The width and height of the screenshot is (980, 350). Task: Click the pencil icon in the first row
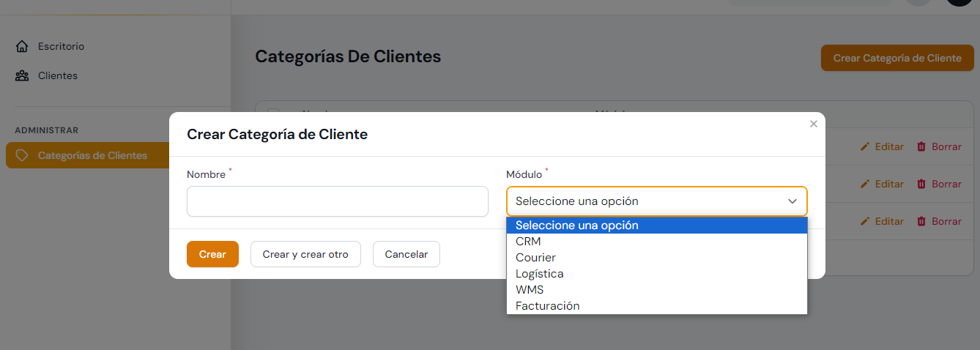coord(865,146)
